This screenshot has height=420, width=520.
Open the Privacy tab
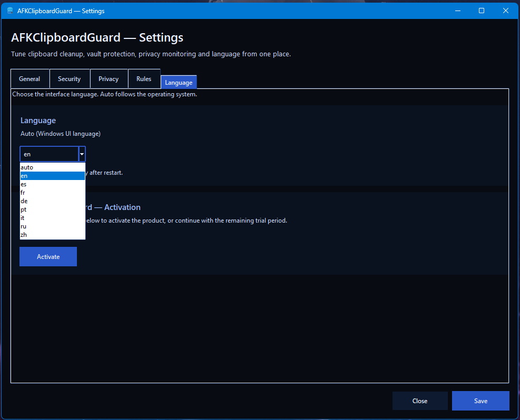point(109,79)
